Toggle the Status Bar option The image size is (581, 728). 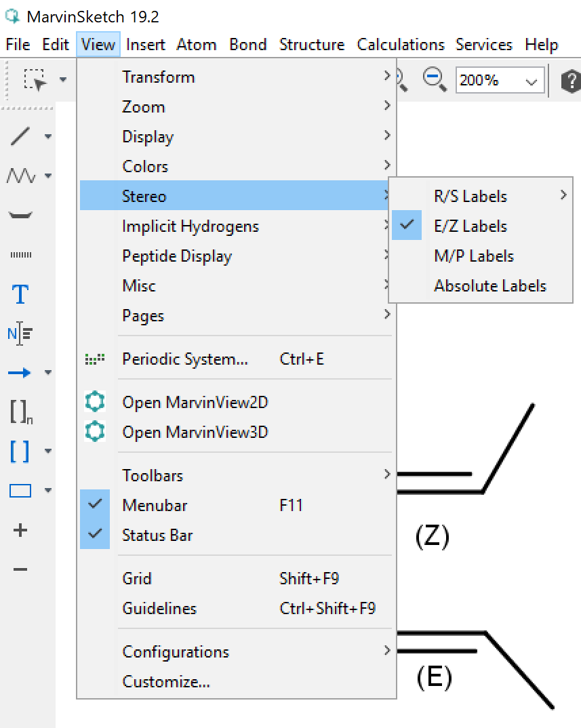pyautogui.click(x=157, y=535)
